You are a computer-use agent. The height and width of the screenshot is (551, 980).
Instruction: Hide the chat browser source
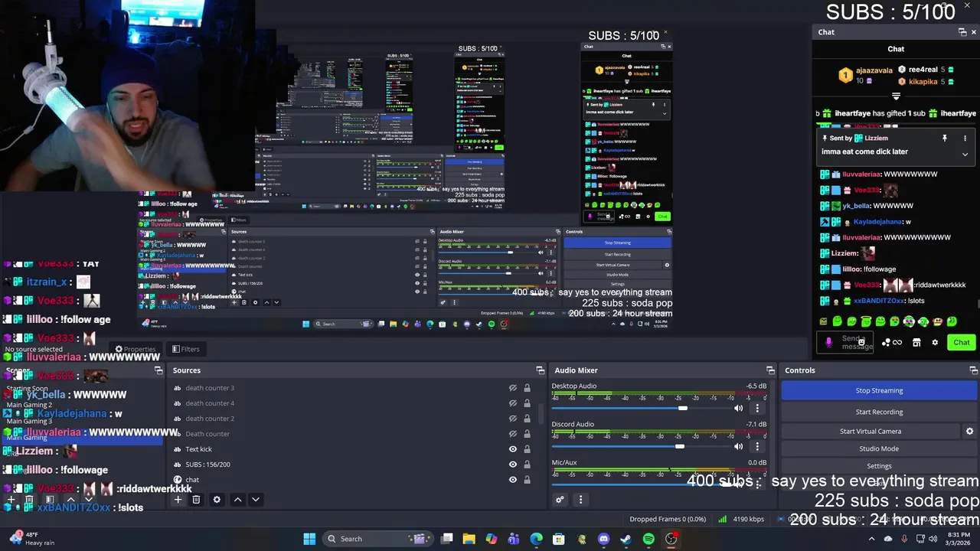click(513, 480)
